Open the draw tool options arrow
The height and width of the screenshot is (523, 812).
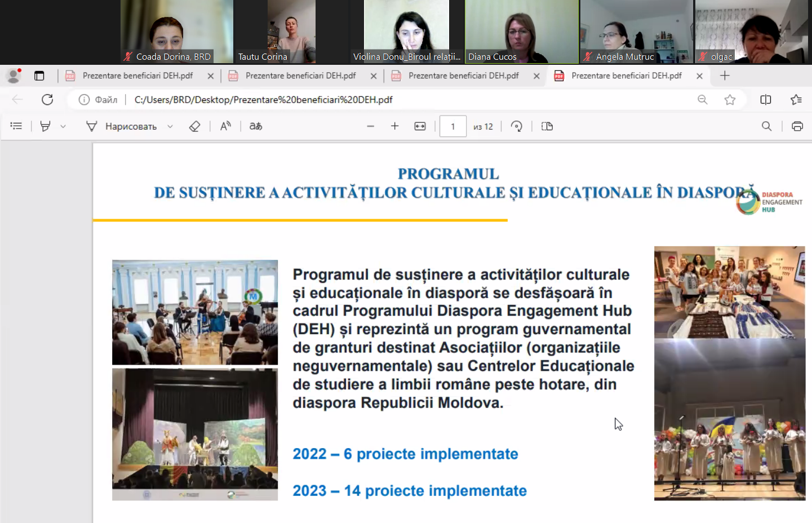(170, 127)
